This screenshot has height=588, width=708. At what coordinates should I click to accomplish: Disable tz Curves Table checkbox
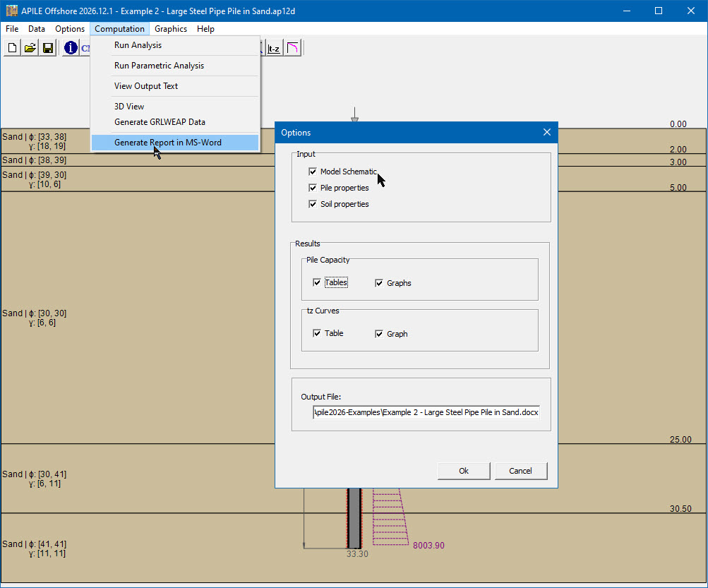[317, 333]
